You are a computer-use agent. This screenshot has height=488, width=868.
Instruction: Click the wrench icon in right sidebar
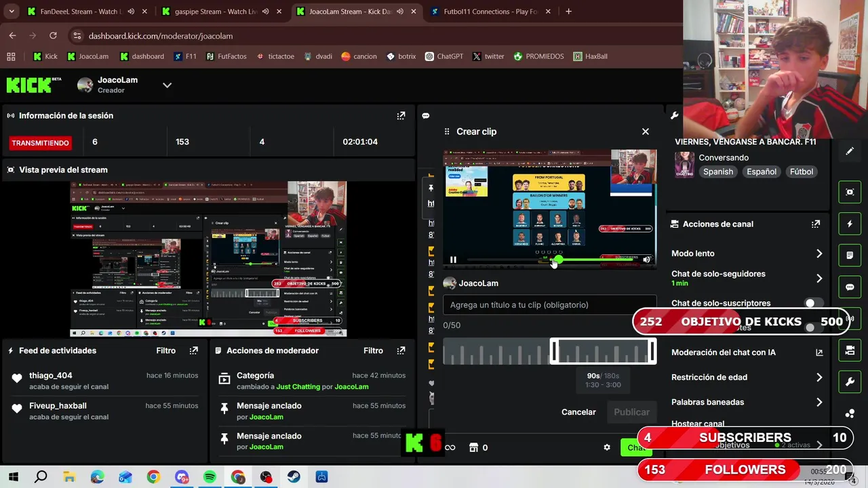(x=850, y=382)
